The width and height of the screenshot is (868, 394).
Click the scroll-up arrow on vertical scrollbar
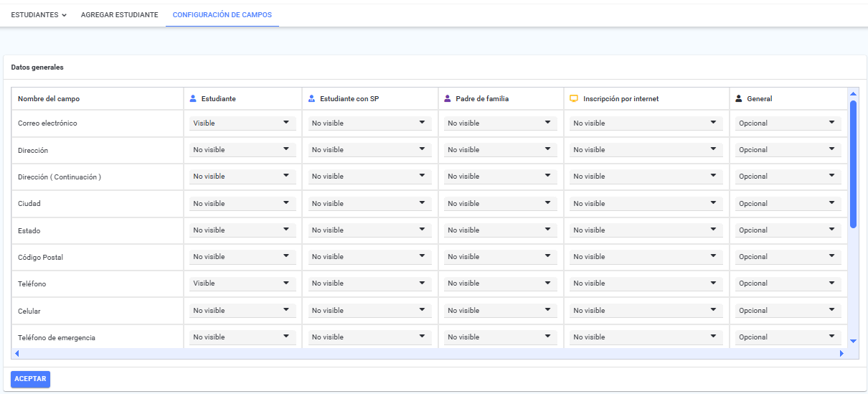[x=853, y=93]
